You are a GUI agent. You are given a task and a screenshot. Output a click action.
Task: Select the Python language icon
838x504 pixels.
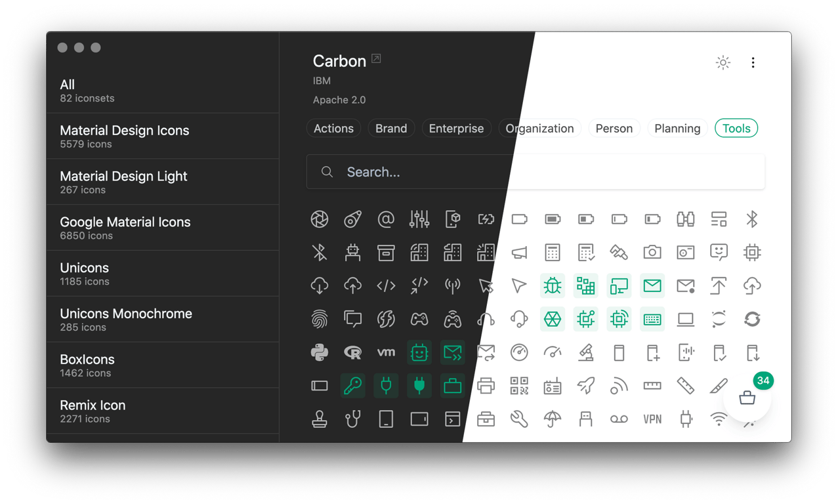point(320,352)
